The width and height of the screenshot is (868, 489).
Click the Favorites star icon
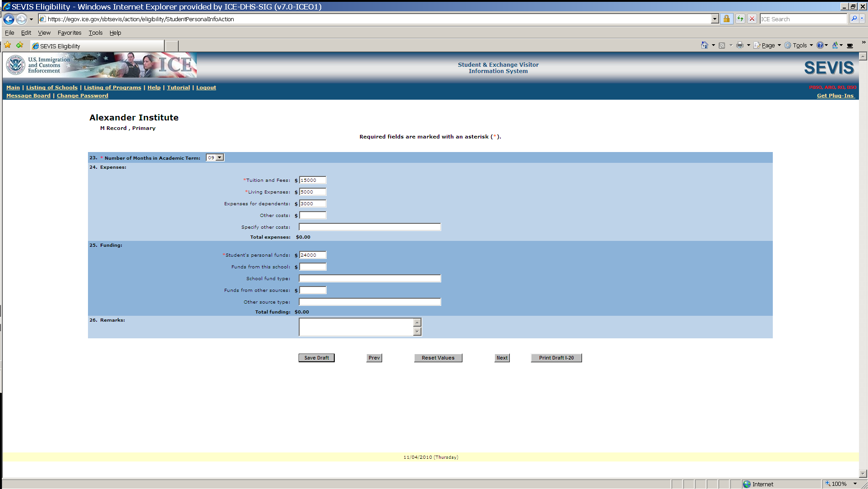(x=8, y=45)
